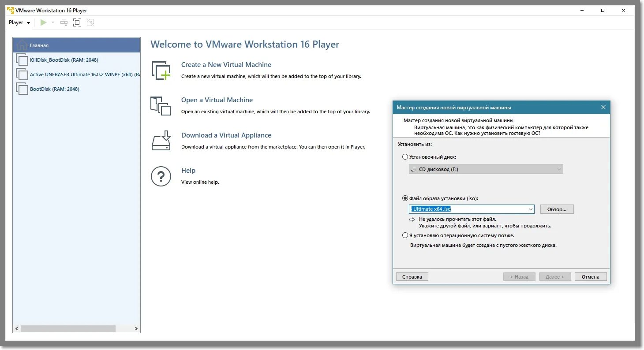Open the Help link

(188, 171)
